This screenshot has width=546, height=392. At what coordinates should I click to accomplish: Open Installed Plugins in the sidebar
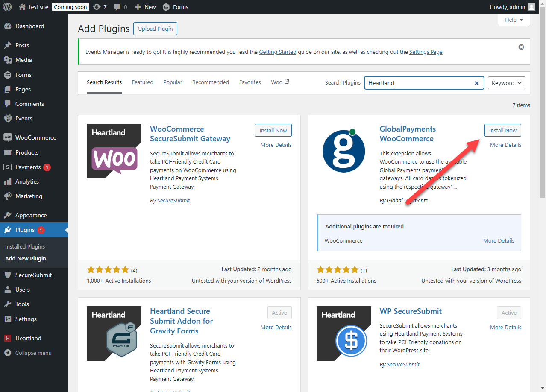pos(25,247)
